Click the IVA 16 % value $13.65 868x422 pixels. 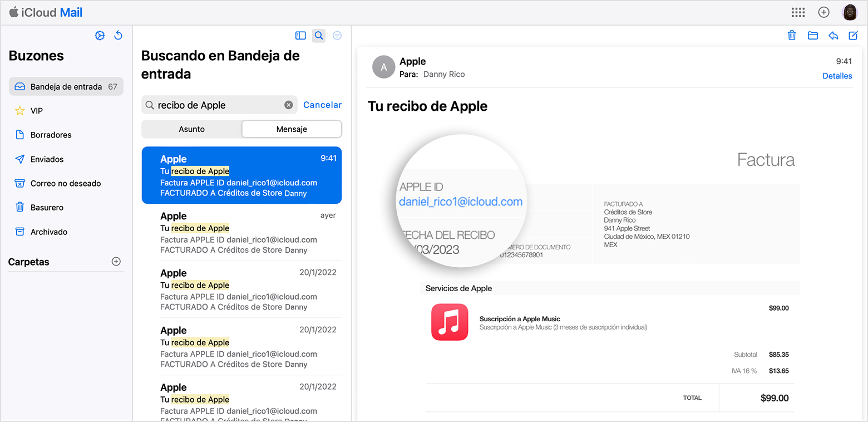(779, 371)
